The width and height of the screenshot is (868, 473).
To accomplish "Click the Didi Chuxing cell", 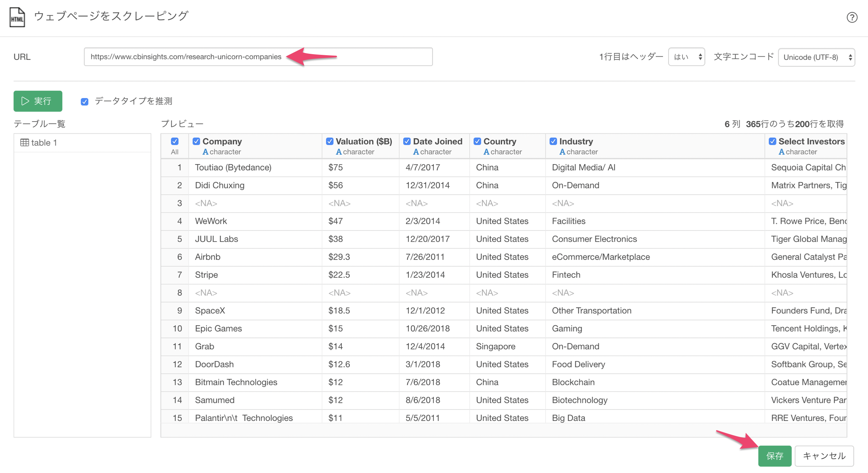I will [255, 185].
